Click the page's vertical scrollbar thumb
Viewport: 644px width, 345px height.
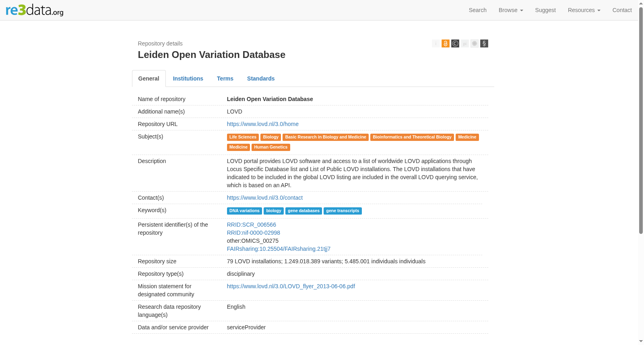(x=641, y=121)
